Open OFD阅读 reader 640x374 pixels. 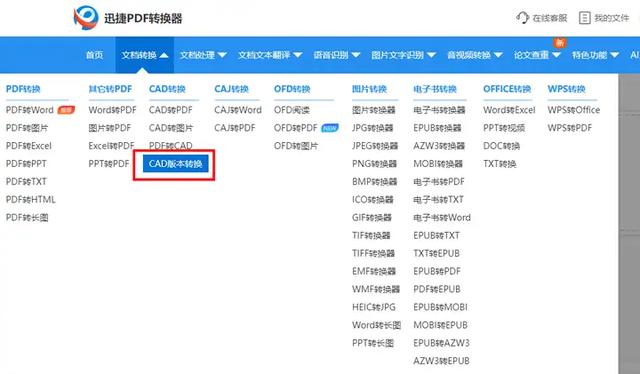click(x=292, y=110)
